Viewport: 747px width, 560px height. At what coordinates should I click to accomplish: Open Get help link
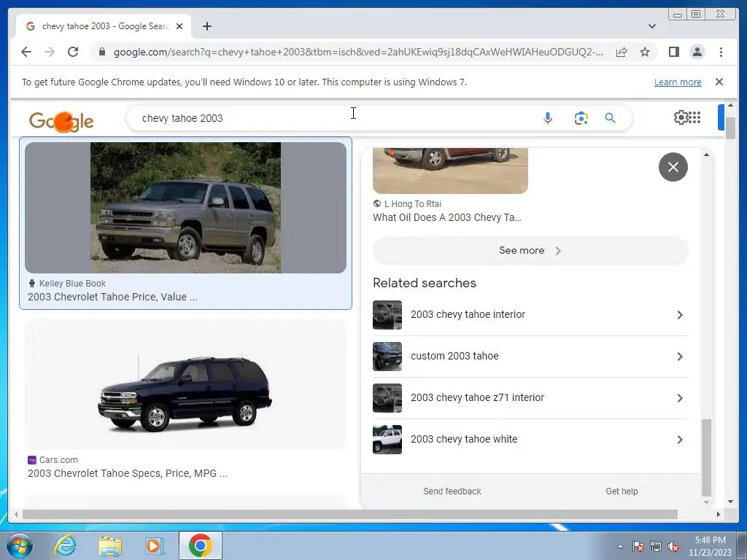622,491
